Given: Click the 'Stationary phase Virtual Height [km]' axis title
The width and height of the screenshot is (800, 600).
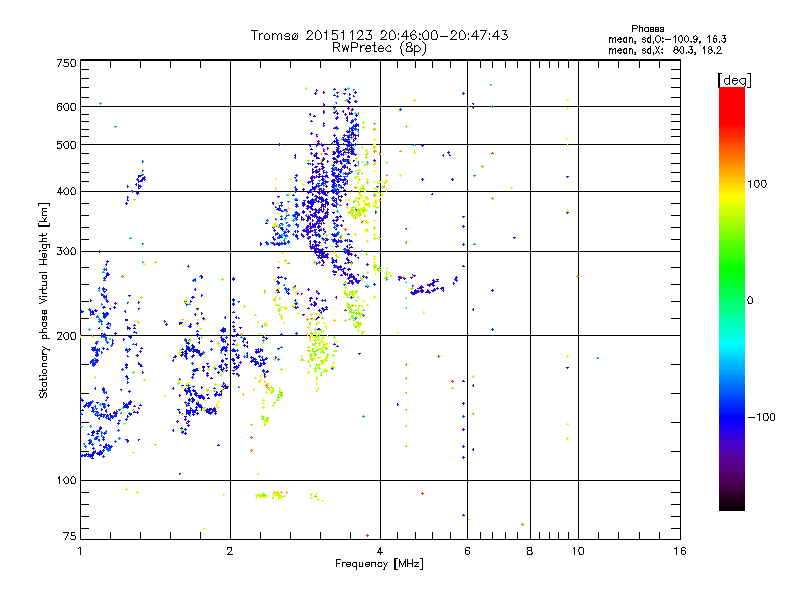Looking at the screenshot, I should [x=43, y=300].
